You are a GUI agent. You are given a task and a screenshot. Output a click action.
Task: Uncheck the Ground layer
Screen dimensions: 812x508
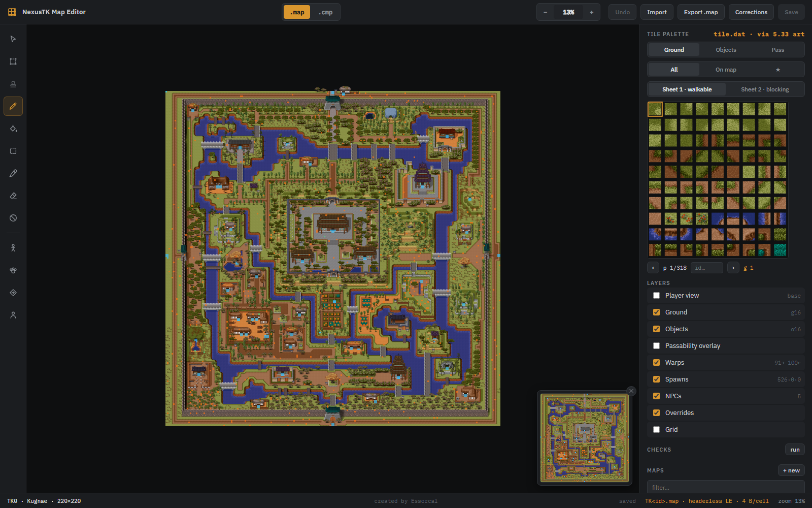(656, 312)
